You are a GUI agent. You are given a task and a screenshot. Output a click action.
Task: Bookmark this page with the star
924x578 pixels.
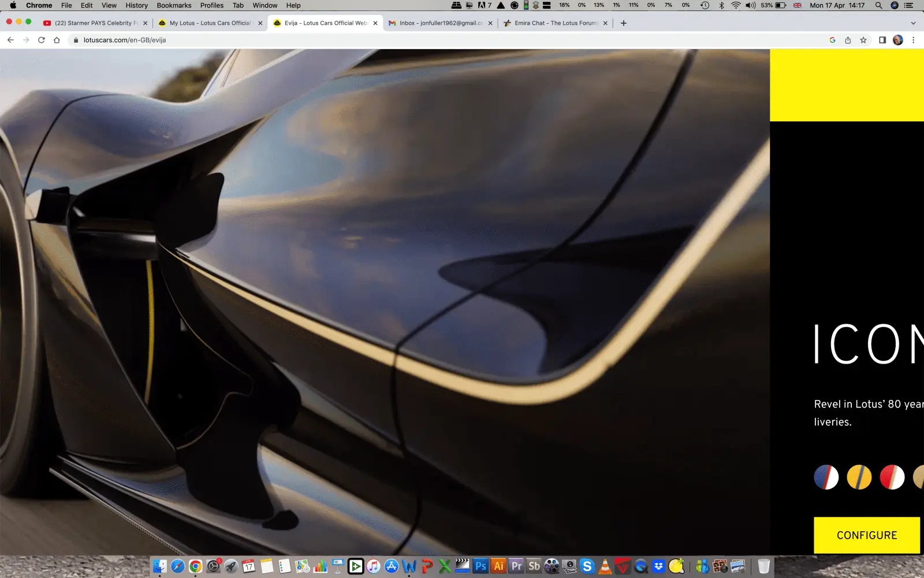863,40
